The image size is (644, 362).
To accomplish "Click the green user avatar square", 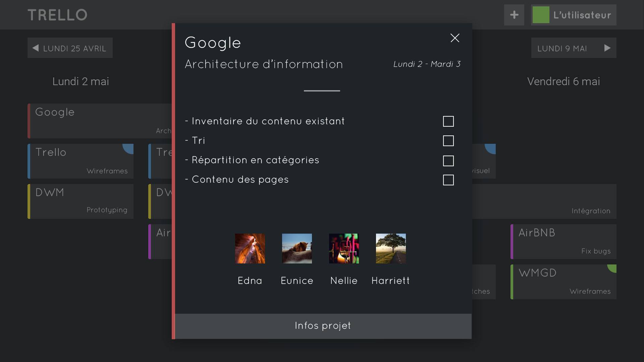I will pos(541,15).
